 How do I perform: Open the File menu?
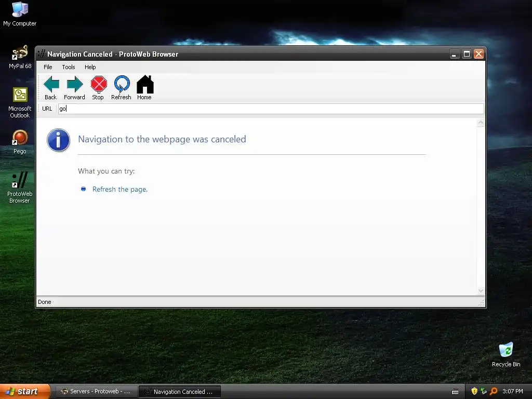click(48, 67)
